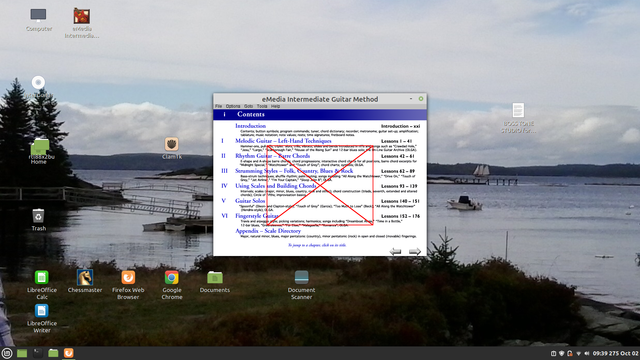Select the Computer desktop icon

(x=38, y=20)
